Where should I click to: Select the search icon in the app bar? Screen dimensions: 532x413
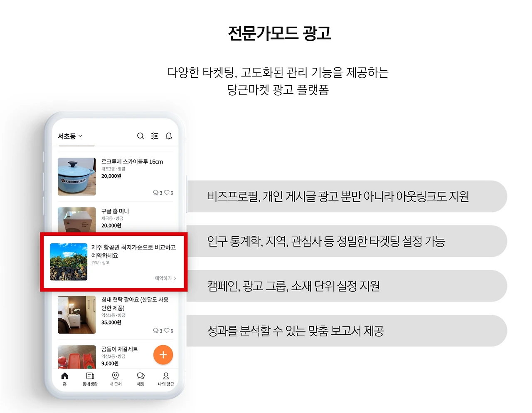[140, 136]
